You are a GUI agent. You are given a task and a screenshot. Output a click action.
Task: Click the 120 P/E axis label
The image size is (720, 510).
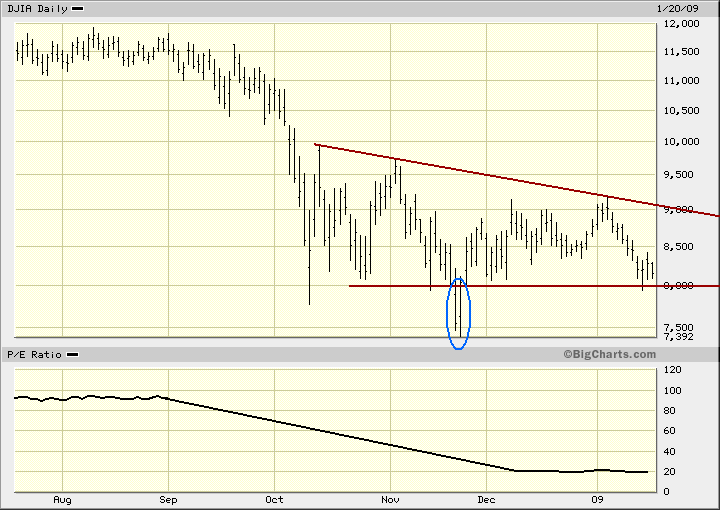pyautogui.click(x=673, y=370)
